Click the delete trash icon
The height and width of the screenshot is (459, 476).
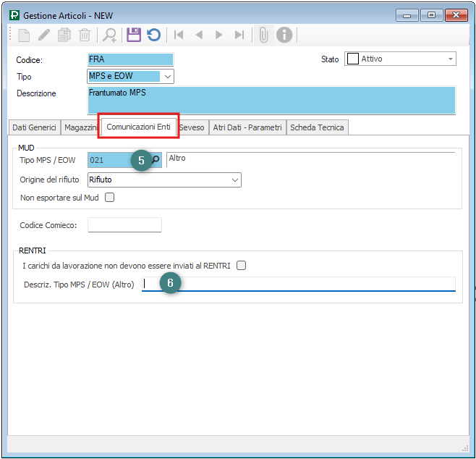[x=85, y=35]
